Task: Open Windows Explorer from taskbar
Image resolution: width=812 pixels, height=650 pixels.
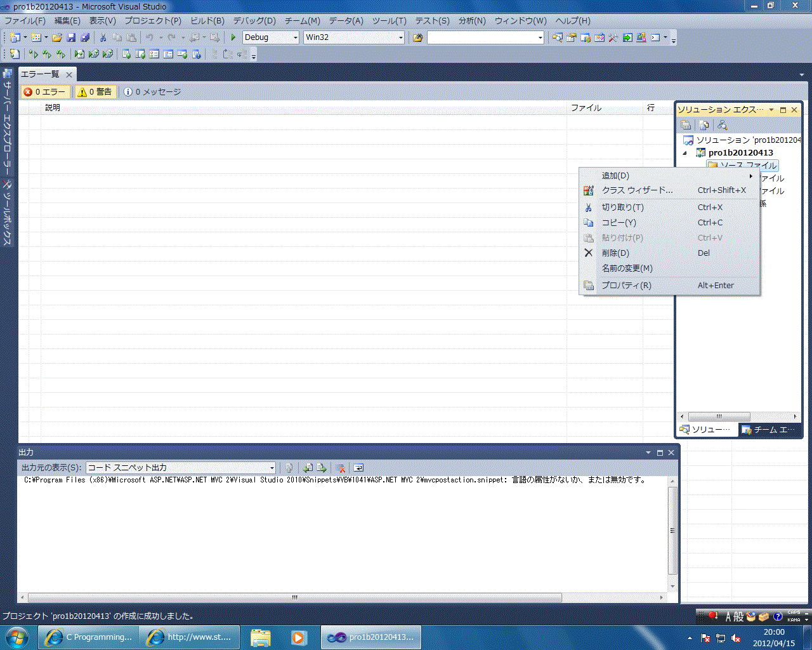Action: 260,637
